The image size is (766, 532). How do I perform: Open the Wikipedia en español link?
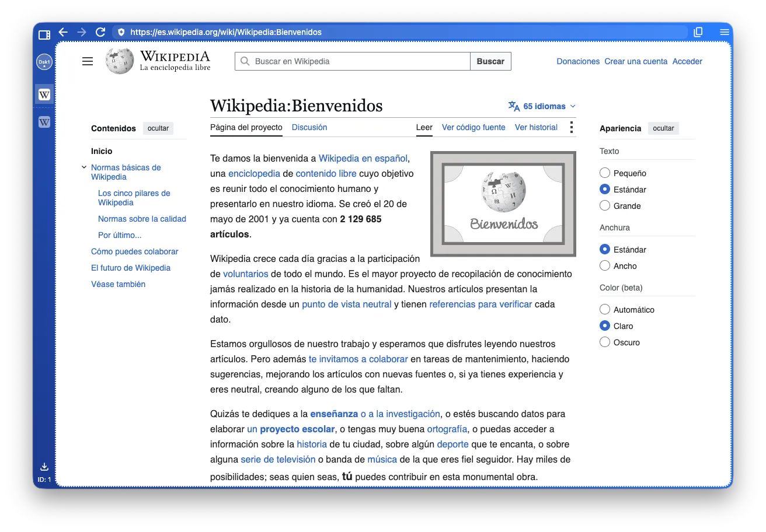click(363, 158)
